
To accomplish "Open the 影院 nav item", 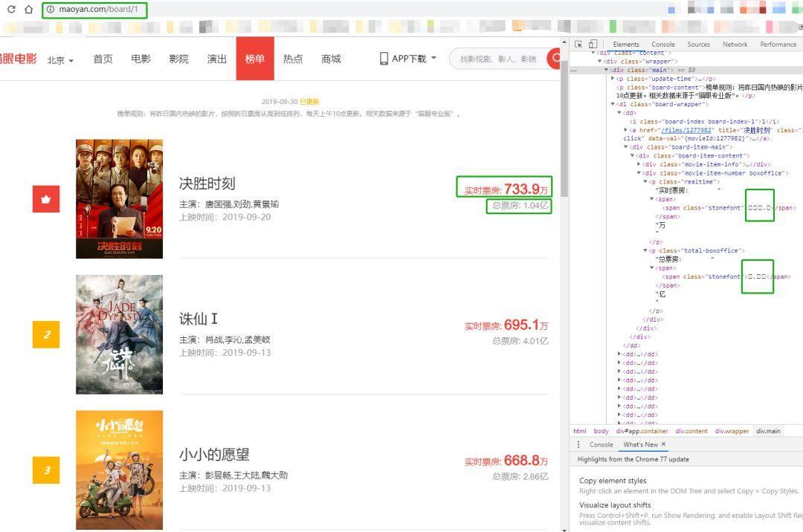I will coord(178,59).
